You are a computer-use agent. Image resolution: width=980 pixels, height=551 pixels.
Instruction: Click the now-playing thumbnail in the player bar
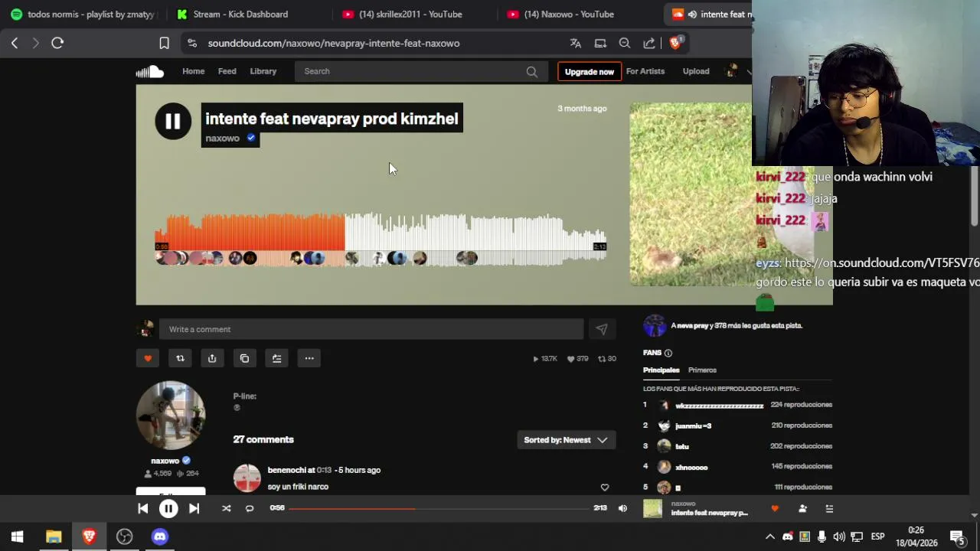[x=652, y=508]
